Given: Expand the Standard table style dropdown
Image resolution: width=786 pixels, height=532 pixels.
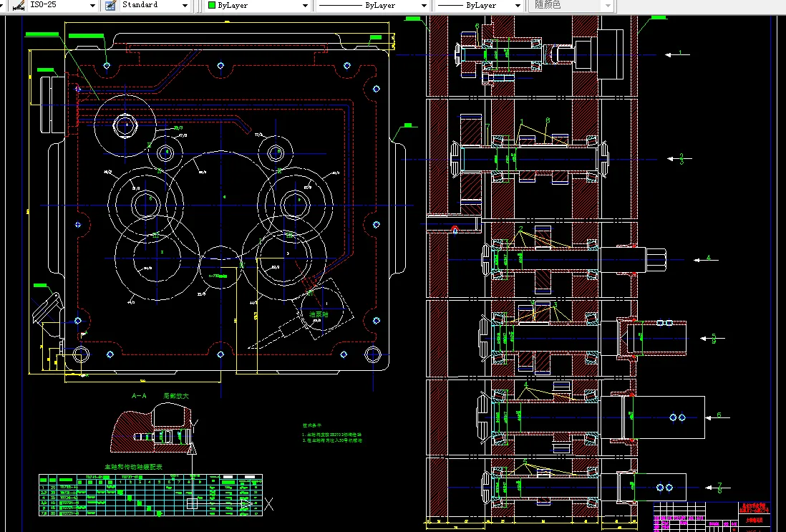Looking at the screenshot, I should (185, 6).
